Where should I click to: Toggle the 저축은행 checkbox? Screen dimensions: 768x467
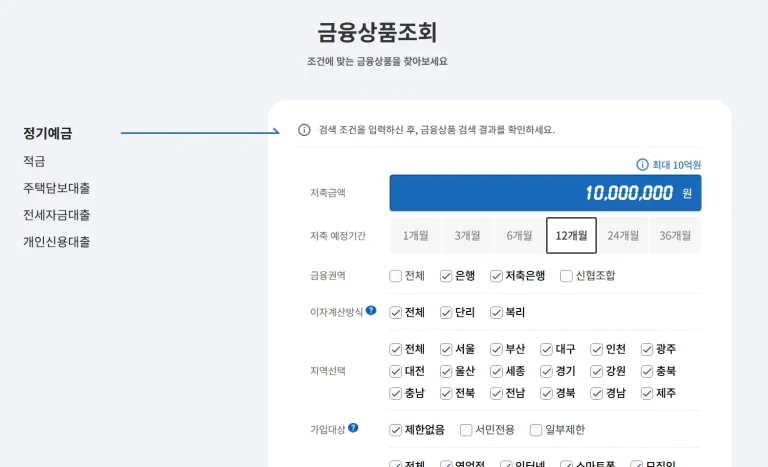(497, 276)
